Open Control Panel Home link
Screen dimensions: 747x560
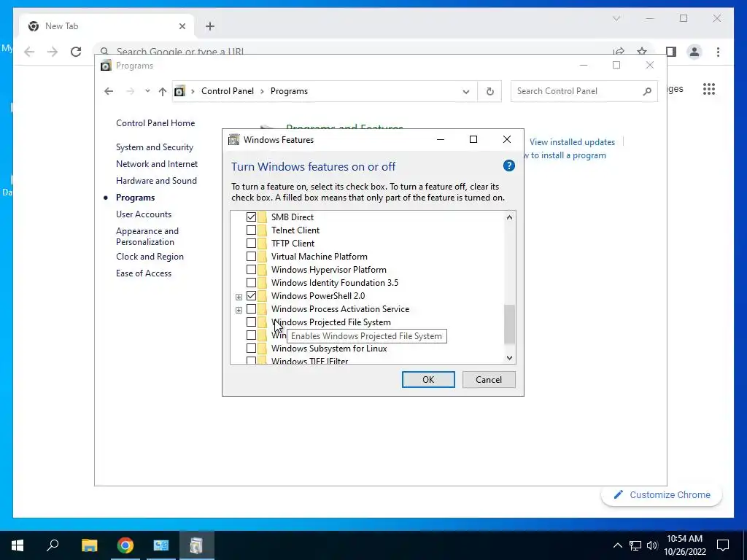(x=155, y=122)
